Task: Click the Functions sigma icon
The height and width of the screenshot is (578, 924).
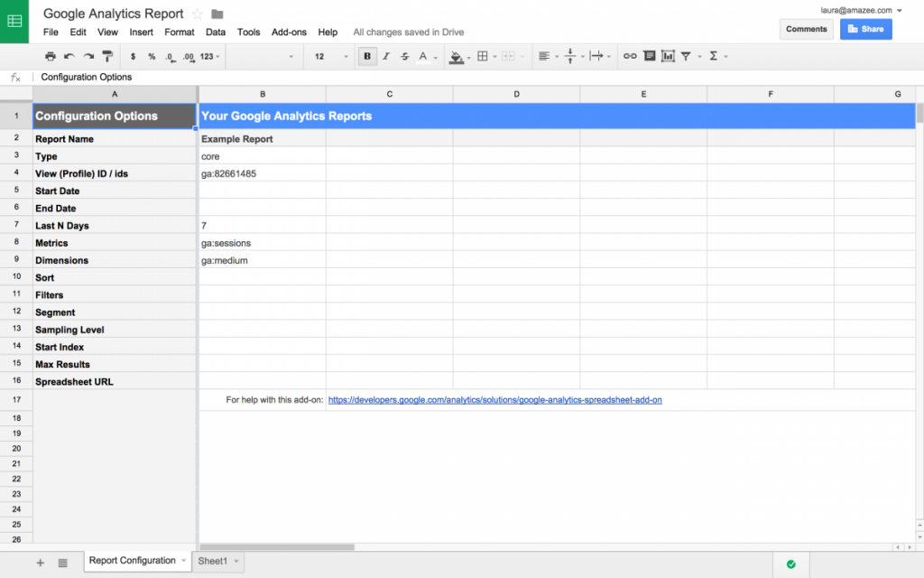Action: [x=713, y=56]
